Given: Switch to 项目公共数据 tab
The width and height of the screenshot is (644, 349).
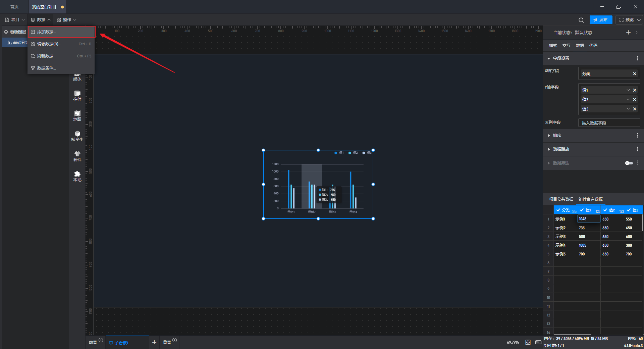Looking at the screenshot, I should click(561, 199).
